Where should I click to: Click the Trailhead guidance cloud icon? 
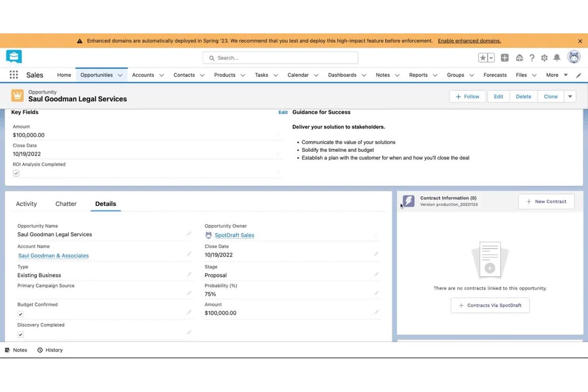519,58
